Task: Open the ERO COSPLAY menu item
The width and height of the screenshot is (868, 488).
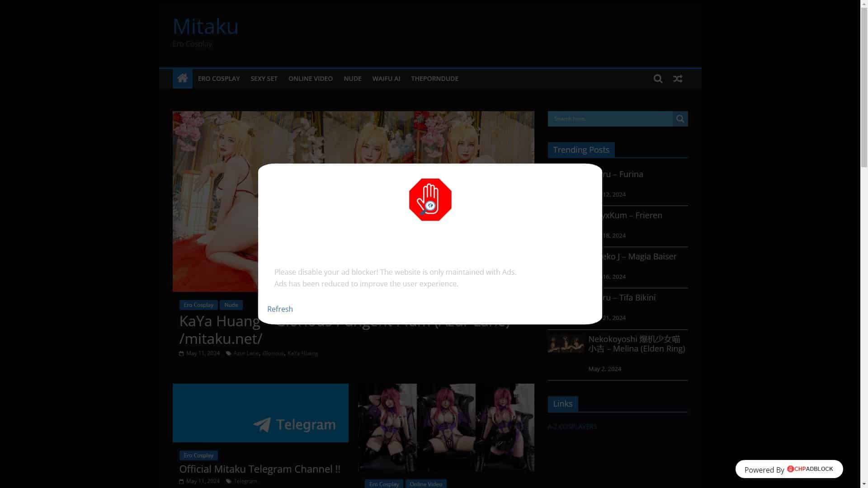Action: pyautogui.click(x=219, y=78)
